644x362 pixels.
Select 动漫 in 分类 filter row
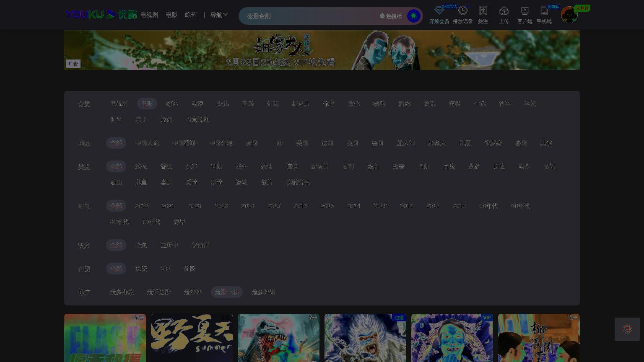tap(197, 103)
